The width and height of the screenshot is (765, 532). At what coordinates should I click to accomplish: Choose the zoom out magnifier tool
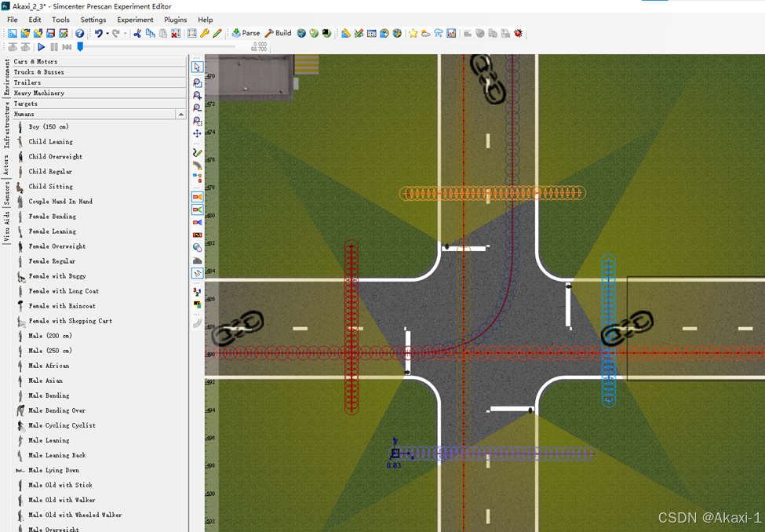tap(197, 107)
